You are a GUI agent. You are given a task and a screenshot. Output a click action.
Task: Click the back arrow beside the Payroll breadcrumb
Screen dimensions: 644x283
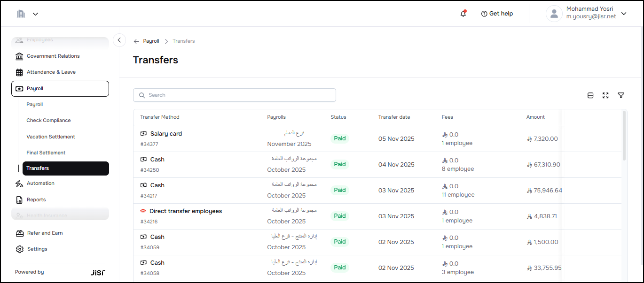click(136, 41)
